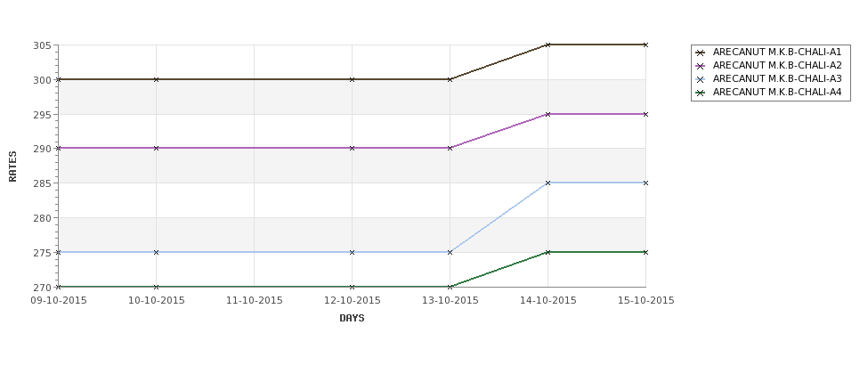The image size is (868, 382).
Task: Click A1 data point at 10-10-2015
Action: [156, 80]
